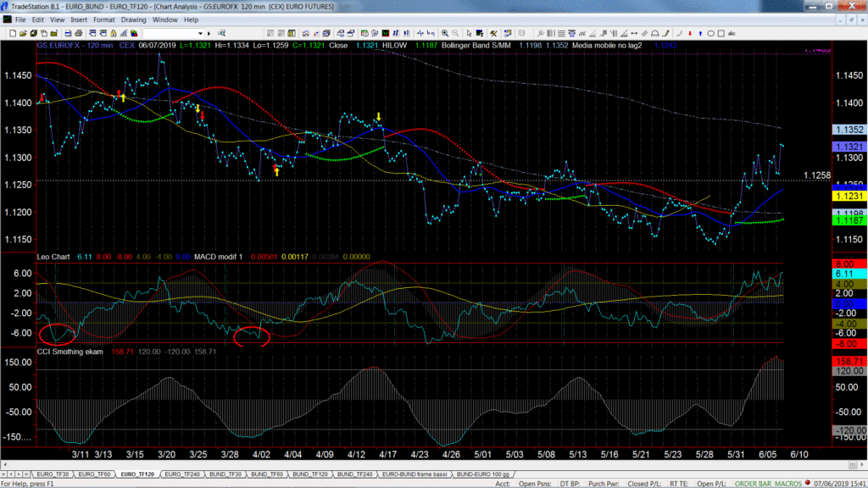This screenshot has width=868, height=488.
Task: Select the blue up-arrow drawing tool
Action: click(x=700, y=33)
